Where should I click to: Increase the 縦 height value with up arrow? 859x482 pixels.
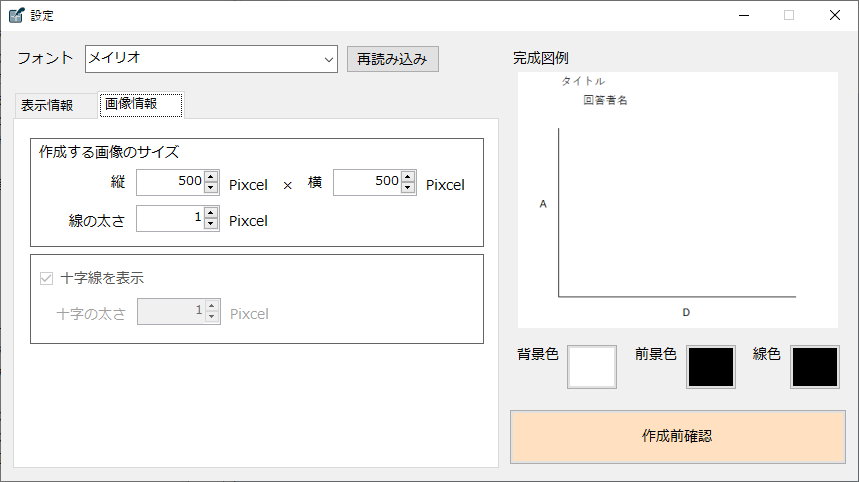tap(211, 177)
